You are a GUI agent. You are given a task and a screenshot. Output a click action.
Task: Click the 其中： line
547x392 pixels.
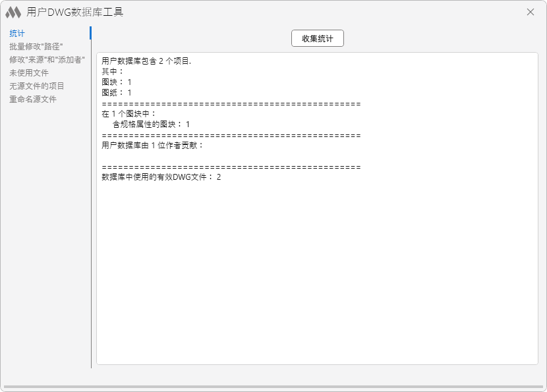coord(112,72)
